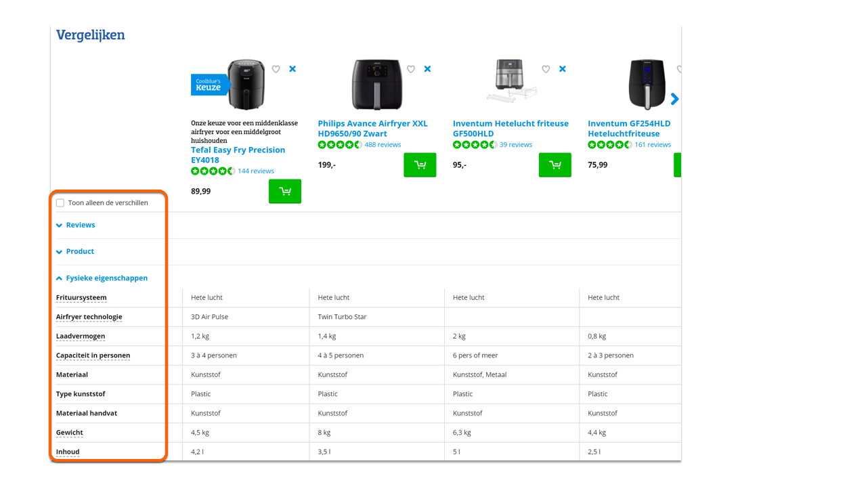Screen dimensions: 868x501
Task: Add Inventum GF500HLD to cart
Action: 555,165
